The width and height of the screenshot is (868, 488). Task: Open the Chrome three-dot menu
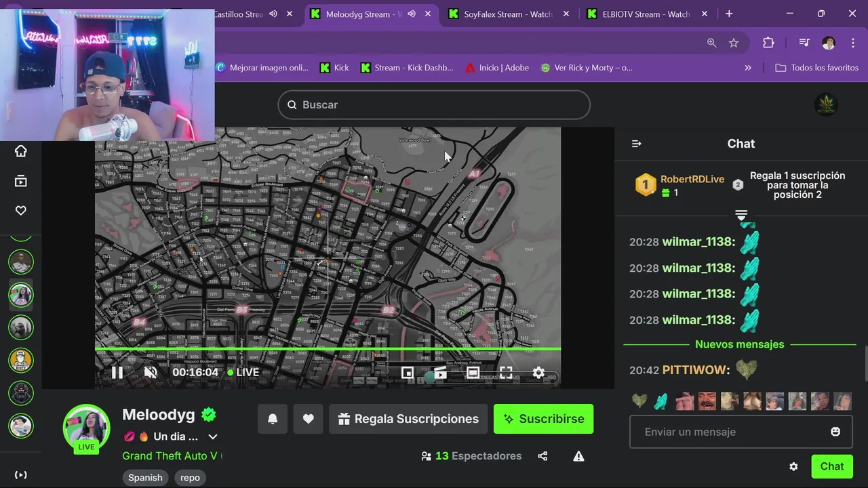point(852,43)
